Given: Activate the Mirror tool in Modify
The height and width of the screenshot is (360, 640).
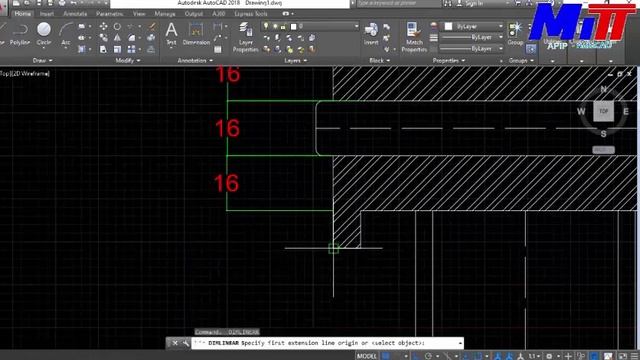Looking at the screenshot, I should point(117,38).
